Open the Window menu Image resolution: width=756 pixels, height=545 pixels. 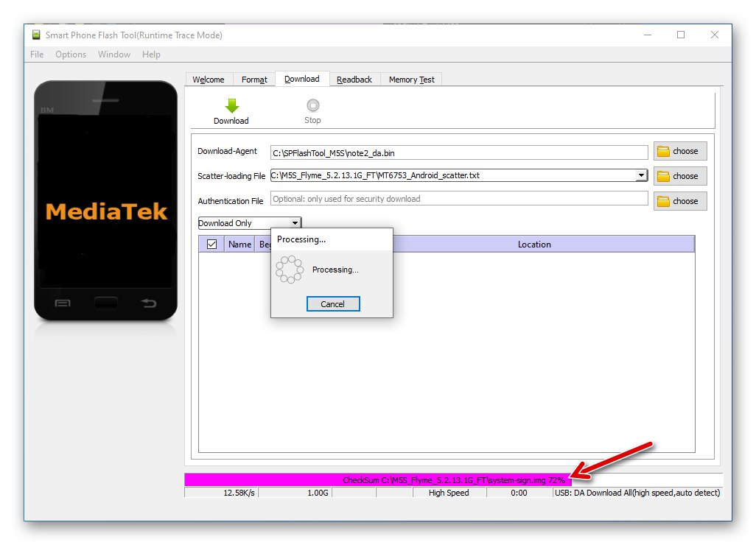(113, 54)
